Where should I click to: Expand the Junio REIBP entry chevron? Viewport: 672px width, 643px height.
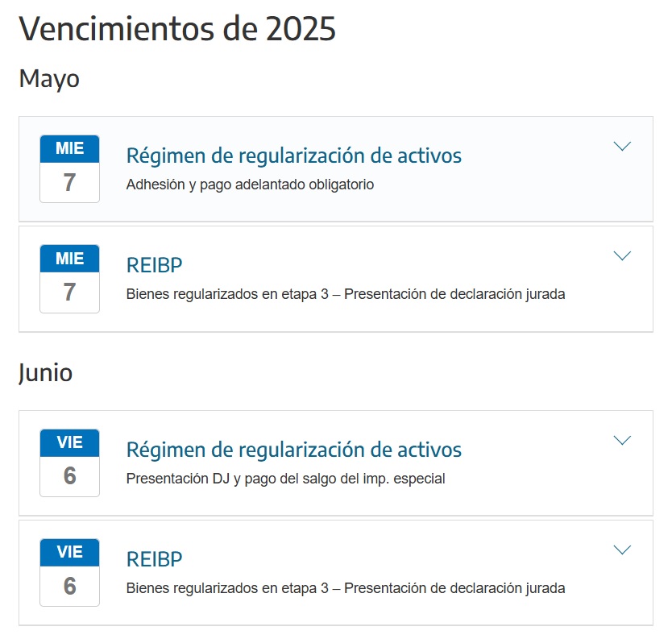[622, 550]
